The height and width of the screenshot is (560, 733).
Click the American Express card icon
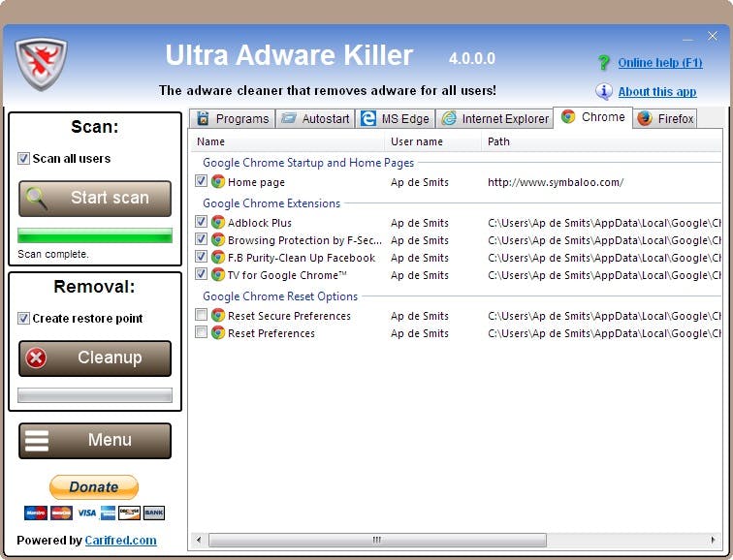(108, 513)
